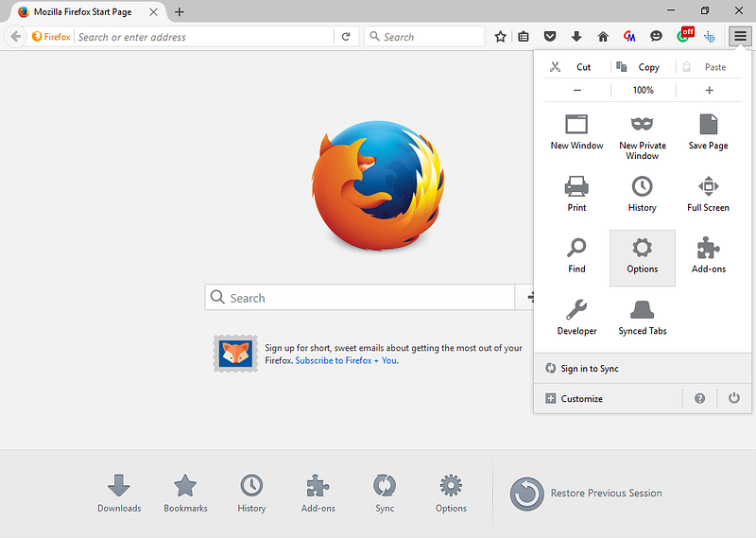Screen dimensions: 756x538
Task: Open History in the menu panel
Action: (643, 195)
